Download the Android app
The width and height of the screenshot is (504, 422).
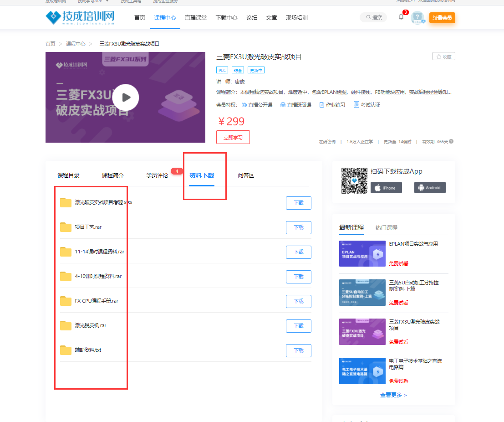[x=430, y=187]
